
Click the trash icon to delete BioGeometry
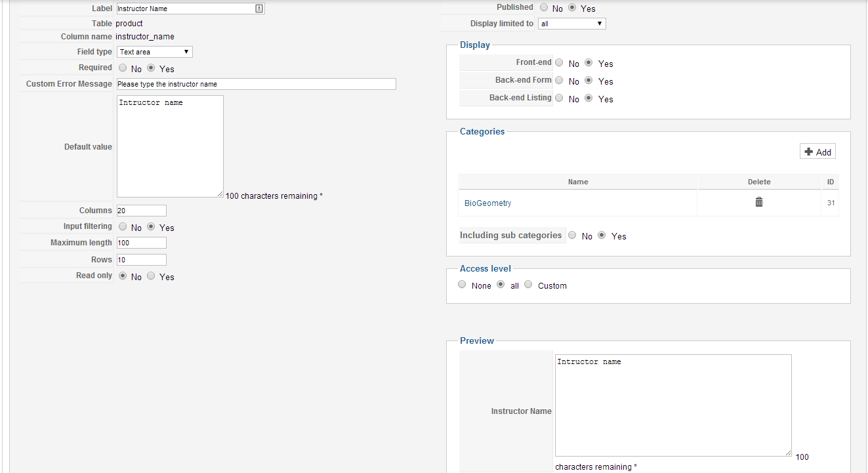(759, 202)
